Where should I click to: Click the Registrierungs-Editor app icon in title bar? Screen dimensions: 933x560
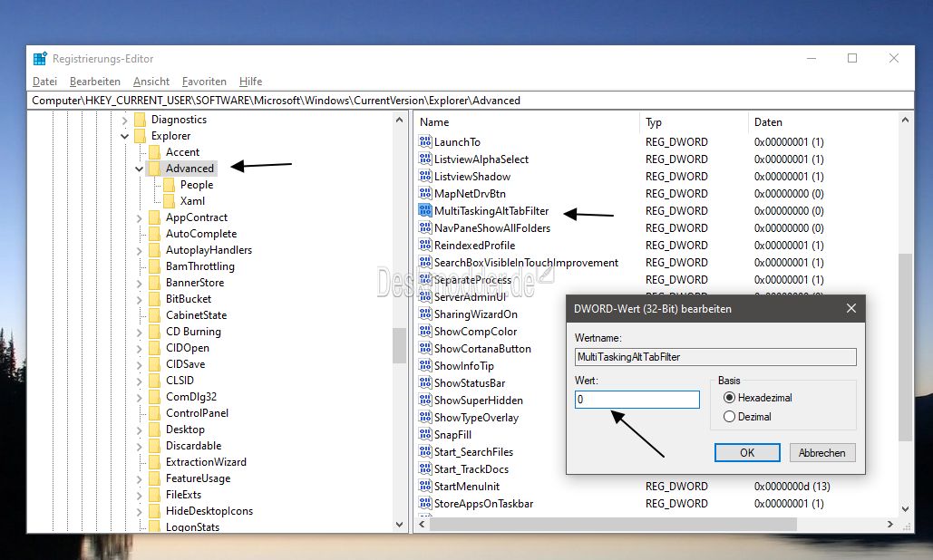40,58
